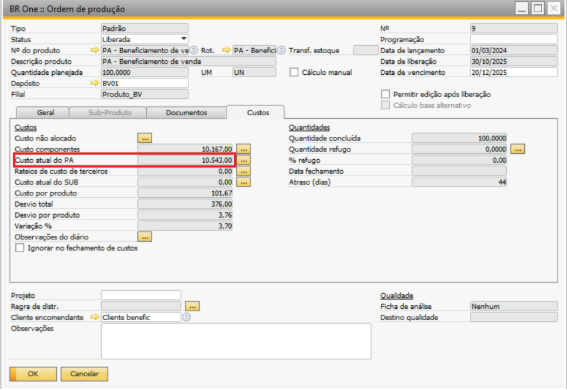The image size is (567, 390).
Task: Open link arrow beside Cliente encomendante
Action: (x=94, y=317)
